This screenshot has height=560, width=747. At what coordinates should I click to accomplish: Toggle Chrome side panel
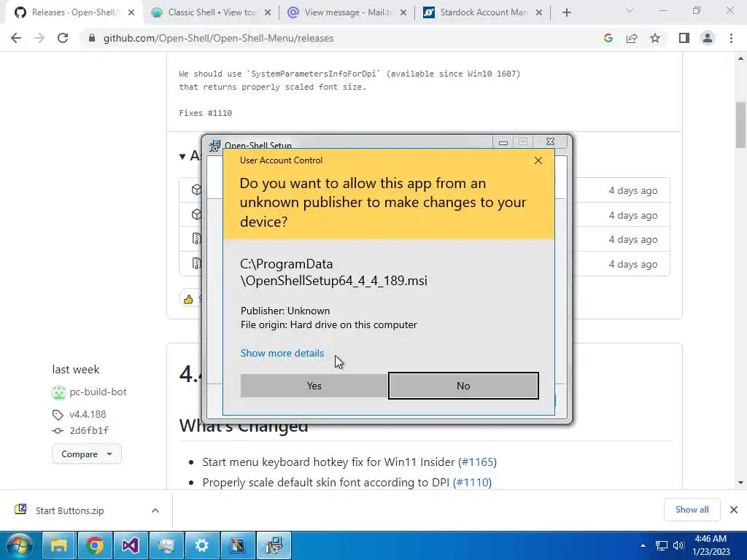coord(684,38)
